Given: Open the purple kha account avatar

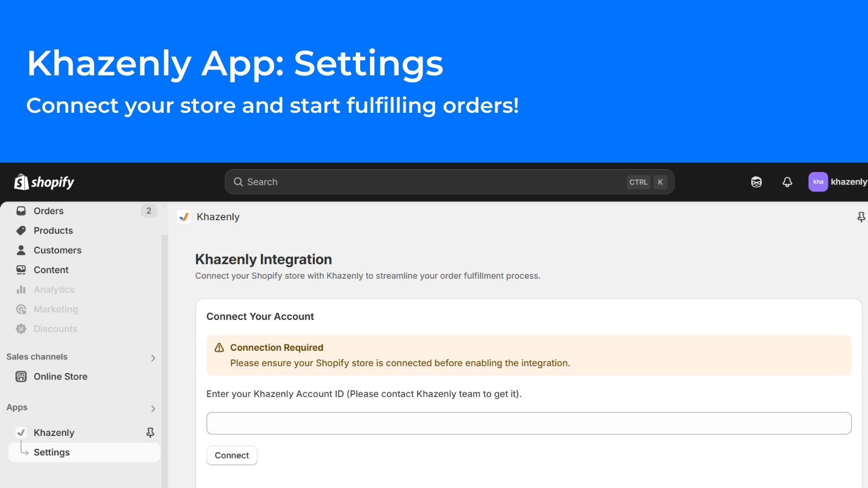Looking at the screenshot, I should (818, 182).
